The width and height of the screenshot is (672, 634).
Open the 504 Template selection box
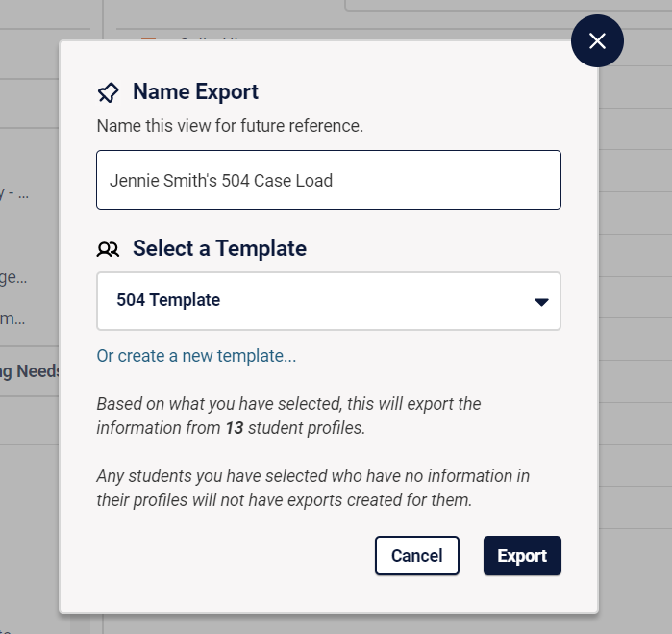329,301
